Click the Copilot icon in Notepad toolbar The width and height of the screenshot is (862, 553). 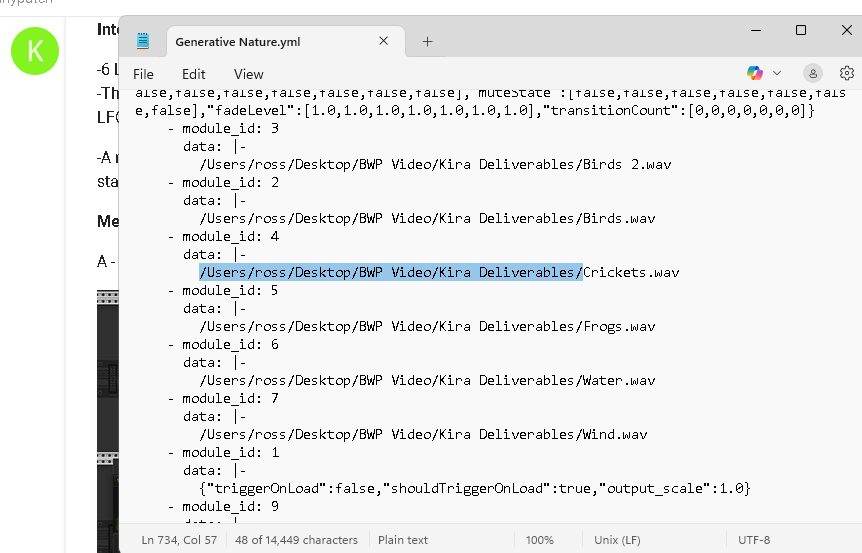click(755, 73)
